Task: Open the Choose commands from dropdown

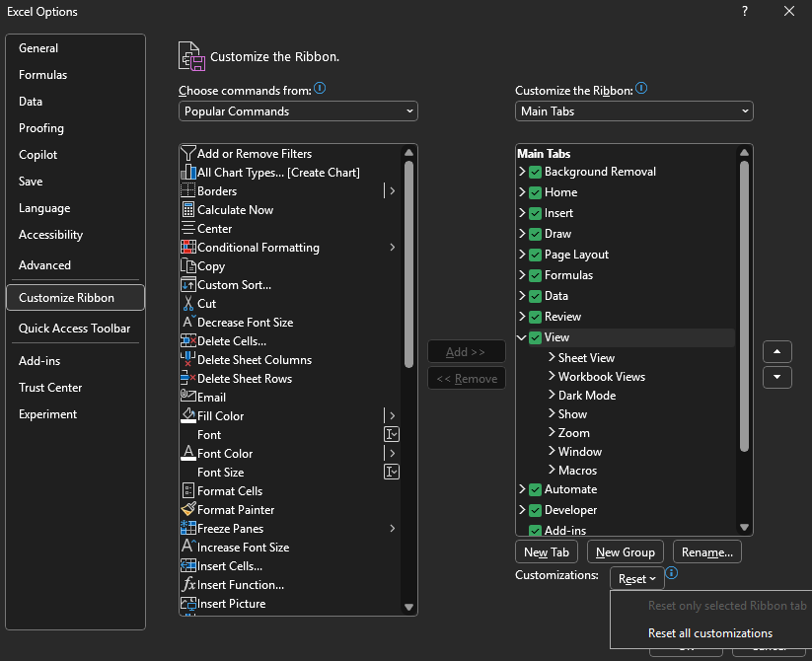Action: [x=299, y=111]
